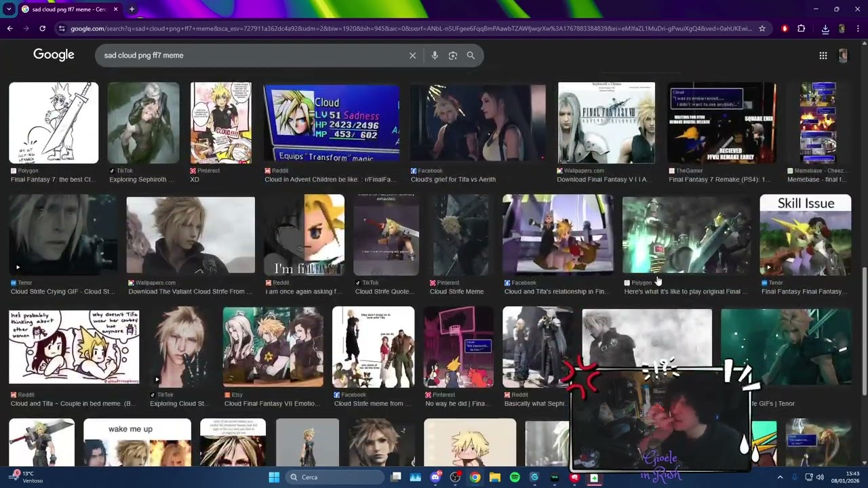The image size is (868, 488).
Task: Open the Google account avatar
Action: point(843,56)
